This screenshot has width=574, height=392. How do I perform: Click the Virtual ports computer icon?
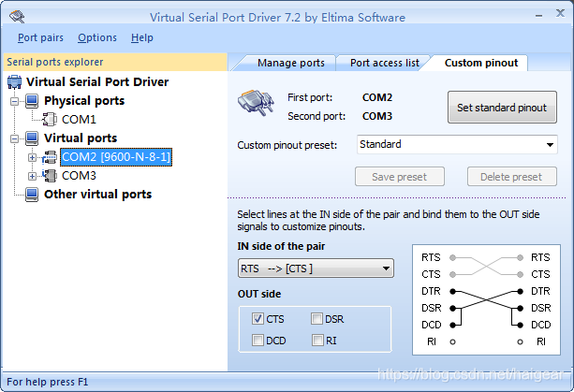coord(32,138)
